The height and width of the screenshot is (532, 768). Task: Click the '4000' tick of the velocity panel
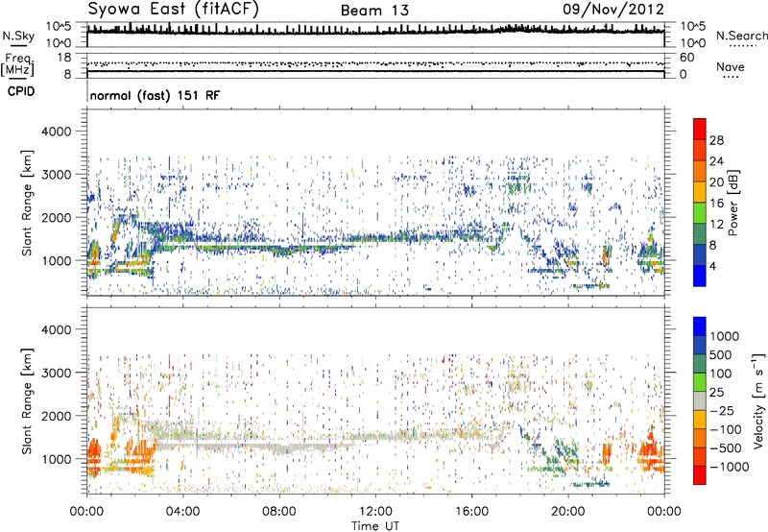pos(56,329)
